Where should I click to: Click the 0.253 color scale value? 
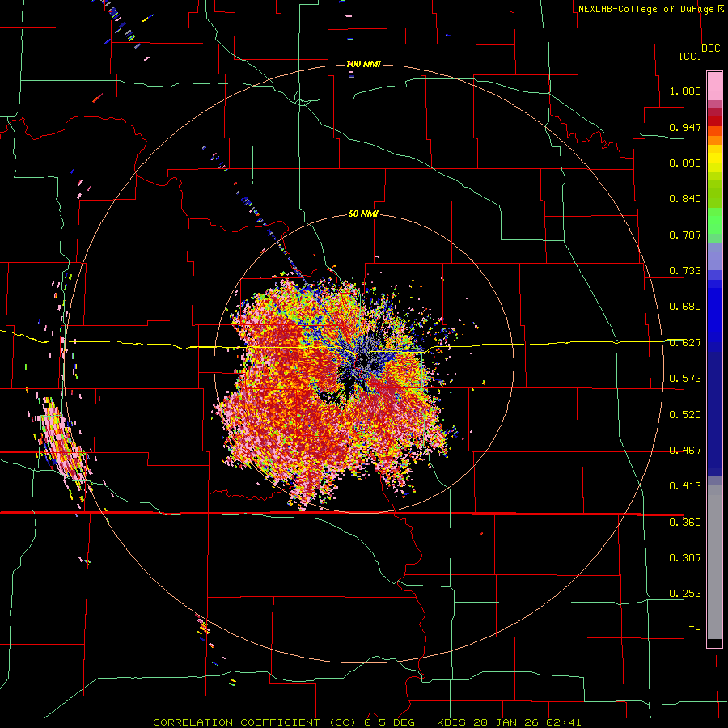(685, 594)
